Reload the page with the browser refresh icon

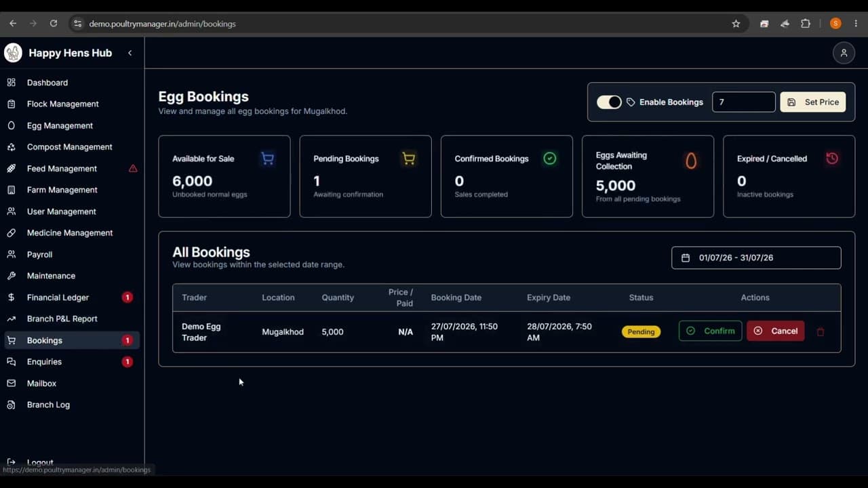(x=54, y=24)
